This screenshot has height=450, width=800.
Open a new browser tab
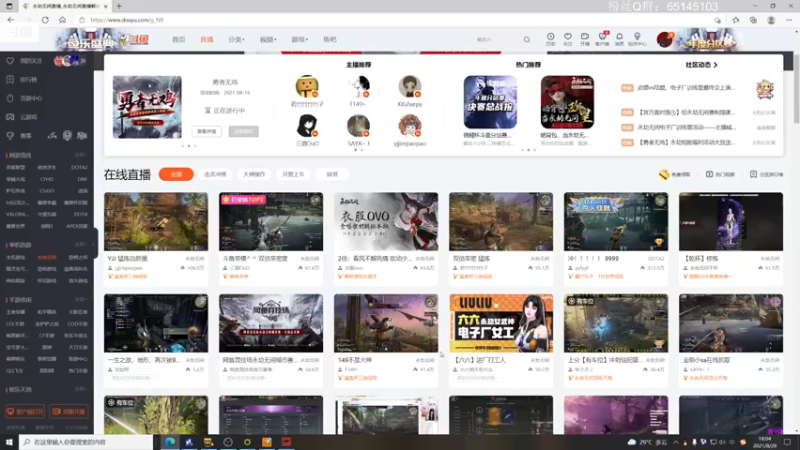[119, 6]
